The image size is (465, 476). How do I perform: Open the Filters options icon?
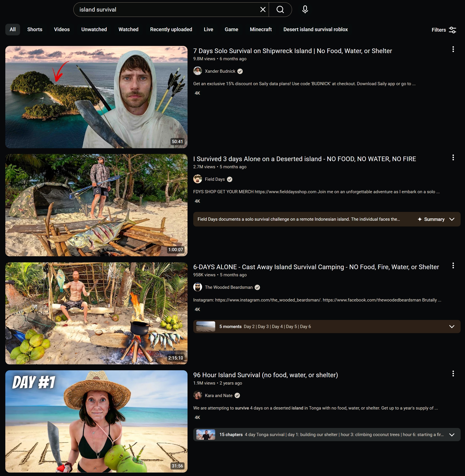(x=452, y=30)
